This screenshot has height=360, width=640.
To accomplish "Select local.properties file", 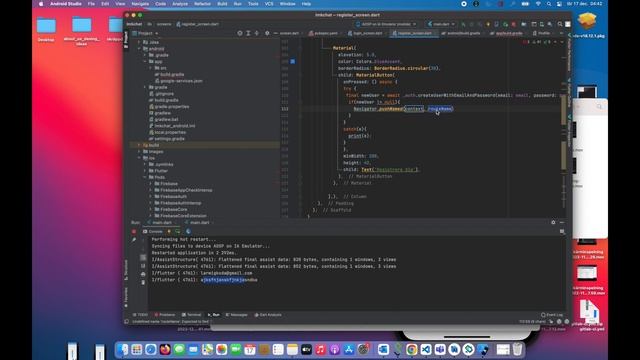I will click(167, 132).
